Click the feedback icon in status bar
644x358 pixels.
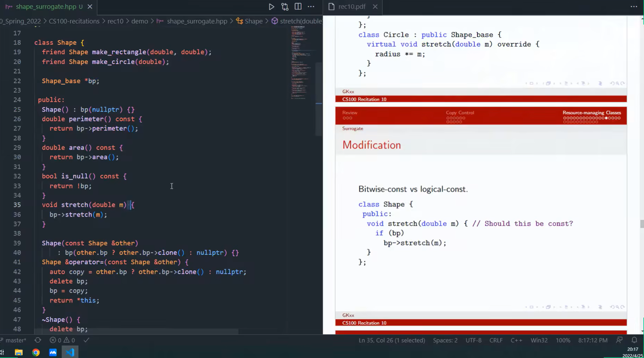[x=619, y=340]
